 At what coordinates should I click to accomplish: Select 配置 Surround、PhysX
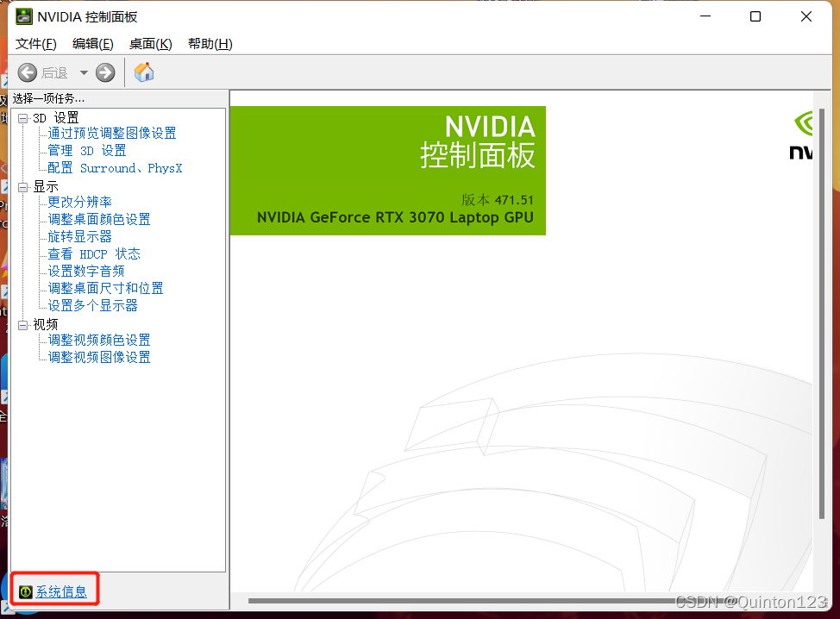(115, 168)
